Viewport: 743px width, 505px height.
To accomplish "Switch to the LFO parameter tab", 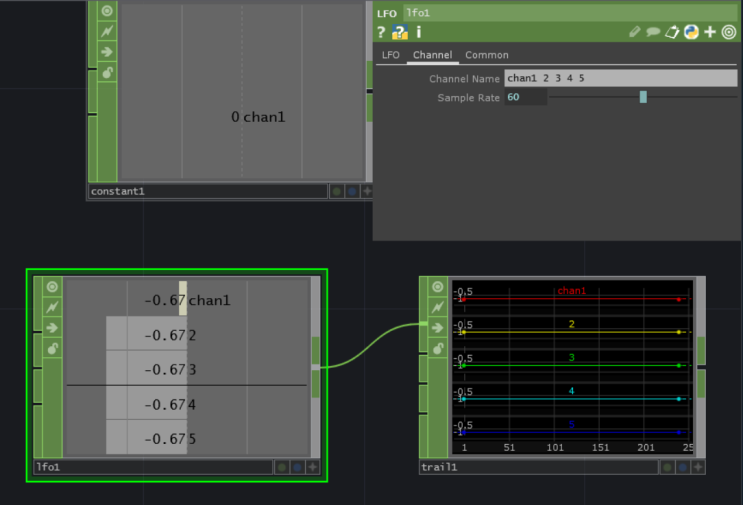I will pyautogui.click(x=390, y=55).
